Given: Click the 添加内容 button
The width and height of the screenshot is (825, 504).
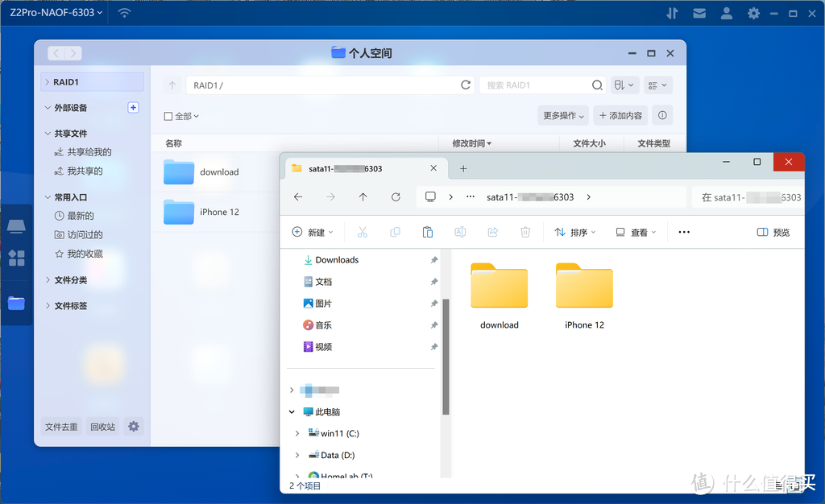Looking at the screenshot, I should pyautogui.click(x=620, y=115).
